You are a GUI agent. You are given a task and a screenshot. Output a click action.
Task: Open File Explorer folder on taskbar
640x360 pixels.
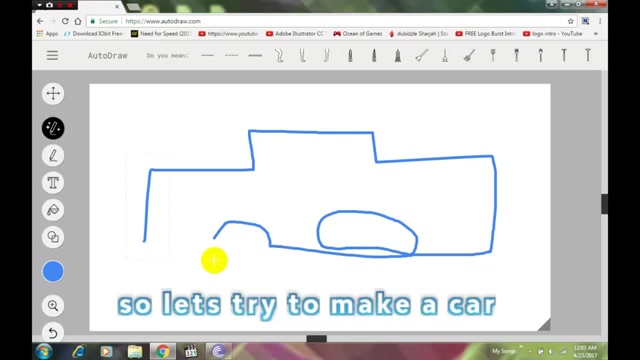pyautogui.click(x=135, y=351)
